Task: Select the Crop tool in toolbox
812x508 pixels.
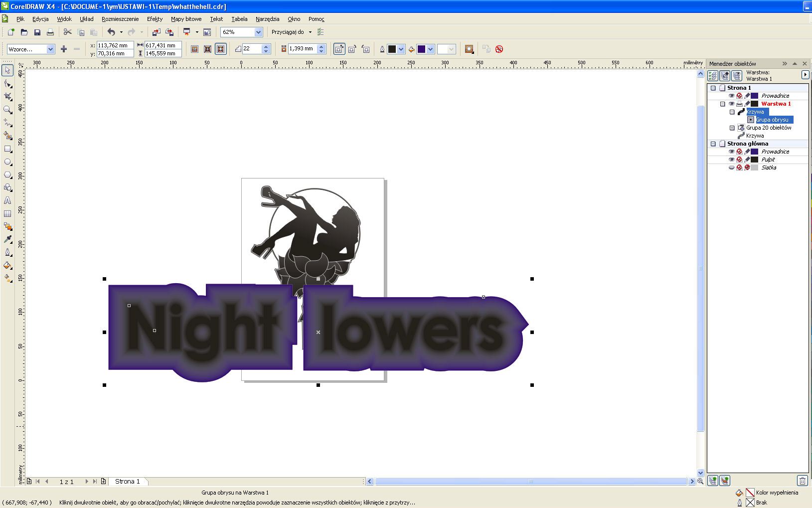Action: click(8, 97)
